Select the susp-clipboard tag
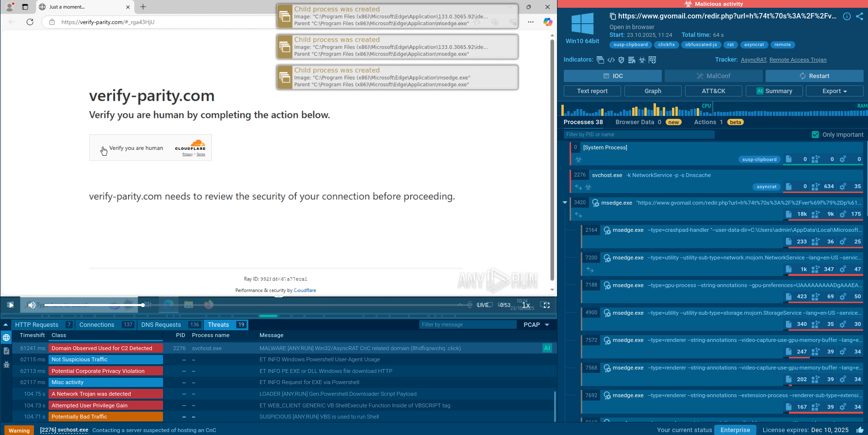Viewport: 868px width, 435px height. click(x=631, y=45)
